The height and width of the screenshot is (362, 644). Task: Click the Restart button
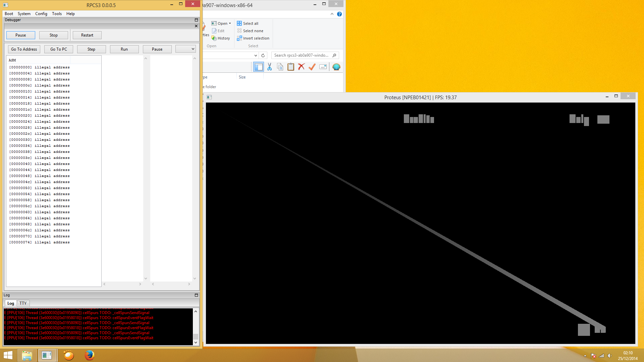pyautogui.click(x=87, y=35)
